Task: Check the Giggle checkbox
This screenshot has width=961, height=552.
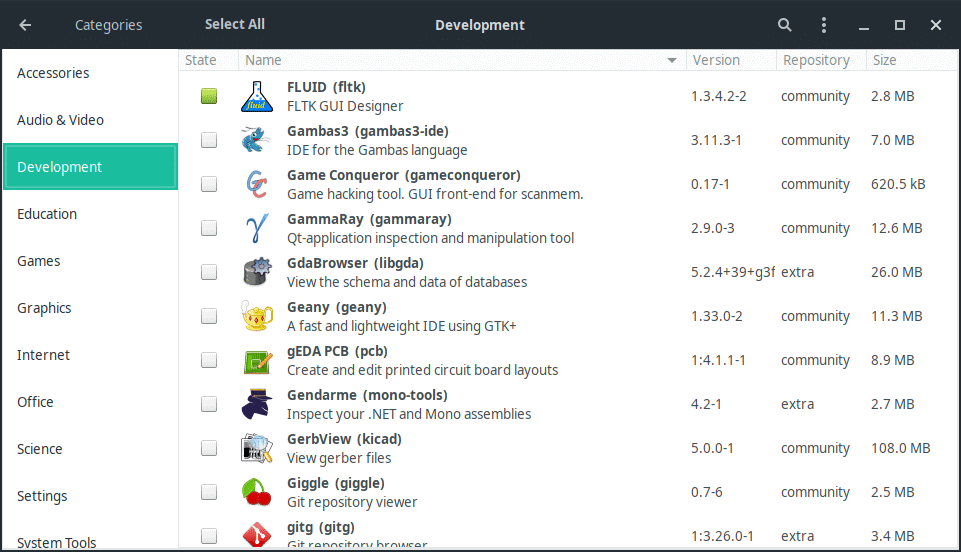Action: point(209,492)
